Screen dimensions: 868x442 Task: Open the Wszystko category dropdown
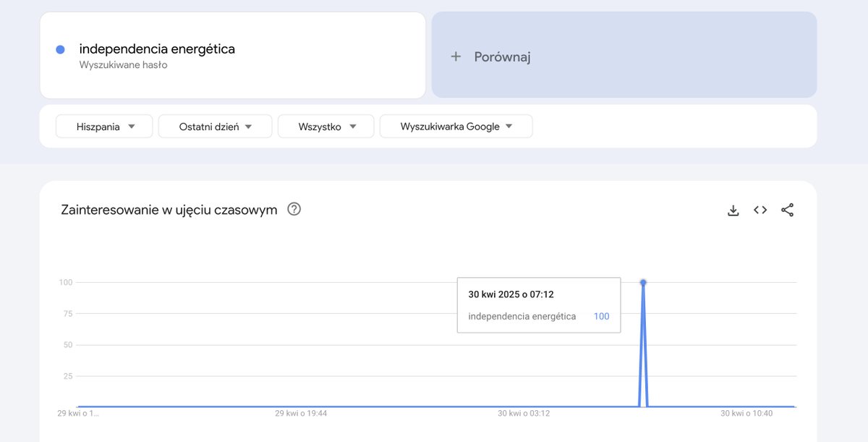click(x=326, y=127)
